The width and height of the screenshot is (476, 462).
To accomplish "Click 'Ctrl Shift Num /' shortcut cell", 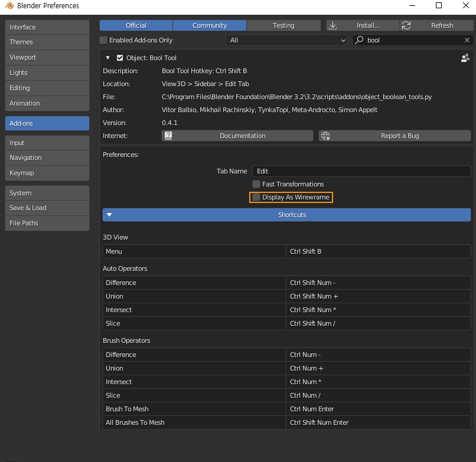I will (379, 323).
